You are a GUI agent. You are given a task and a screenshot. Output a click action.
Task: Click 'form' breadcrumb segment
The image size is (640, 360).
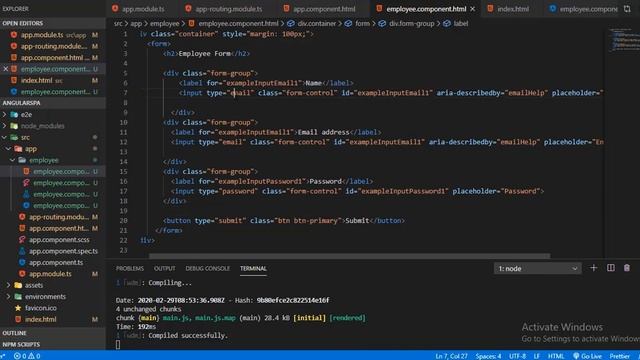click(358, 24)
